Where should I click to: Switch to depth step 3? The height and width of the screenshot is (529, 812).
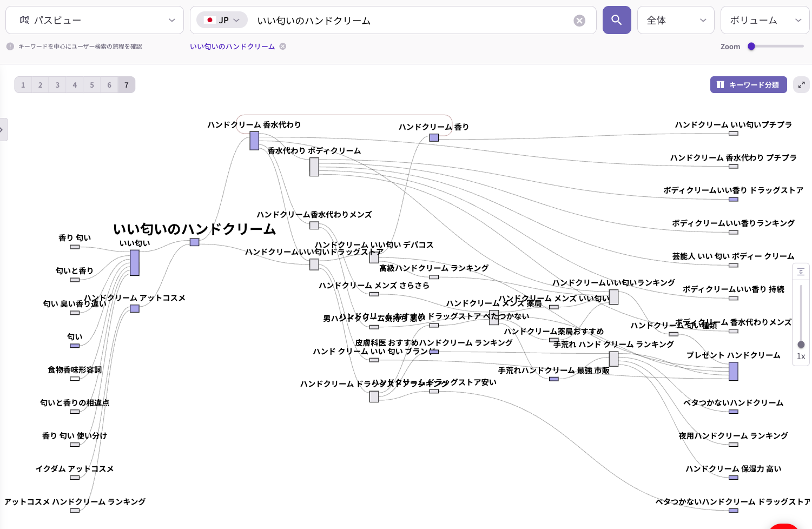tap(57, 85)
